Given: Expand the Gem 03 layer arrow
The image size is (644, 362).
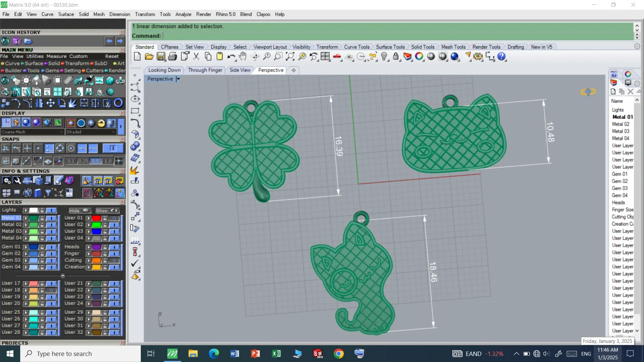Looking at the screenshot, I should click(25, 260).
